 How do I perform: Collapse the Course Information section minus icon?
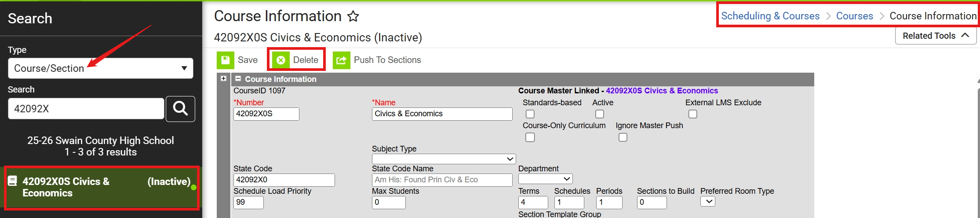coord(238,79)
